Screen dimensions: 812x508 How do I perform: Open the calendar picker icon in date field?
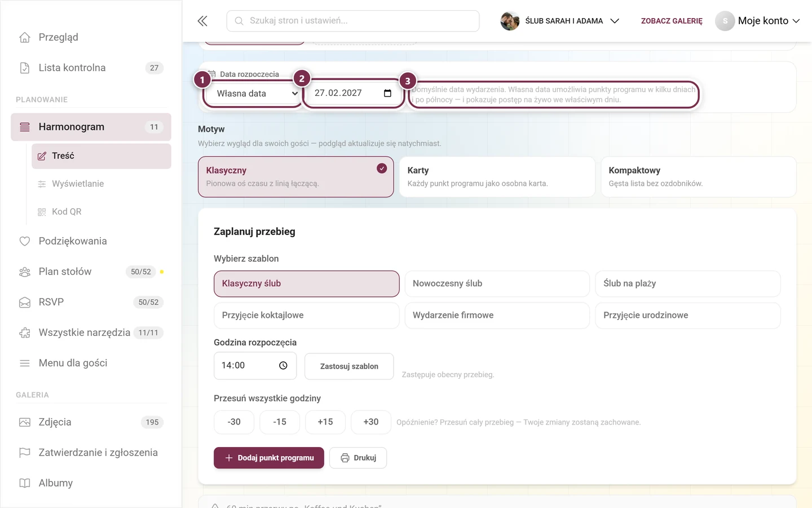(x=387, y=93)
